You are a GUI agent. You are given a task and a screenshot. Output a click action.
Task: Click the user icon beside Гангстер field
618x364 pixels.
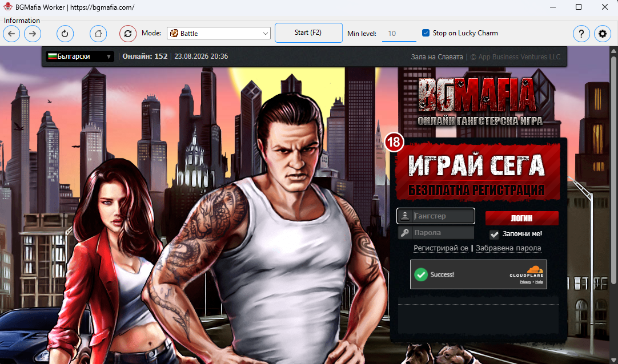click(x=405, y=216)
